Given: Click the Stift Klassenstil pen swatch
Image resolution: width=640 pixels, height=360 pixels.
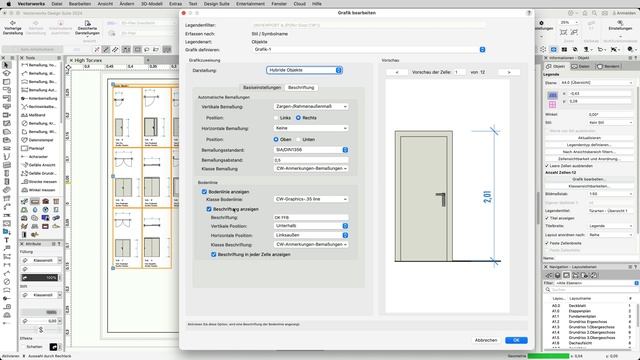Looking at the screenshot, I should click(40, 295).
